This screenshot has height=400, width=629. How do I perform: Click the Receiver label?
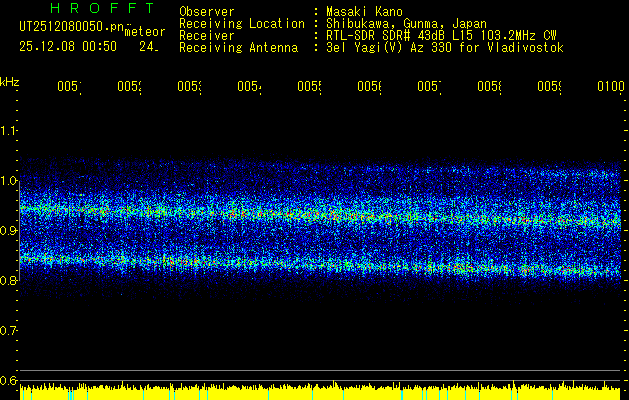click(207, 36)
